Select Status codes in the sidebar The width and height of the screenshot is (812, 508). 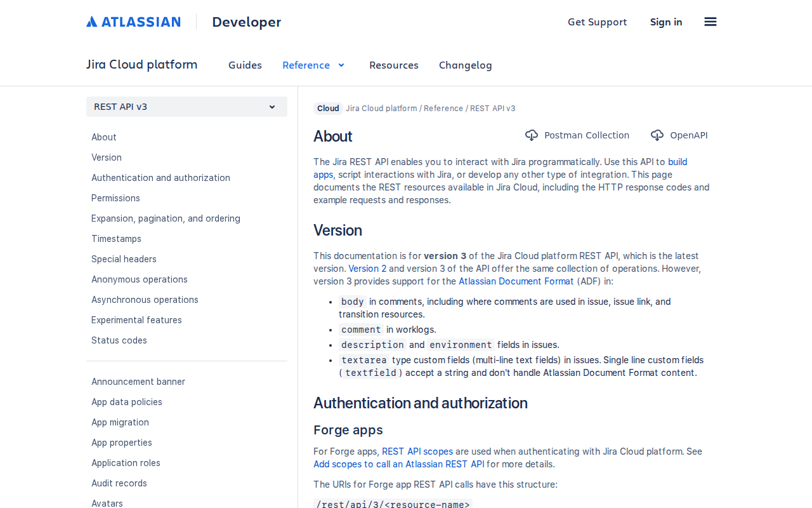[x=119, y=340]
